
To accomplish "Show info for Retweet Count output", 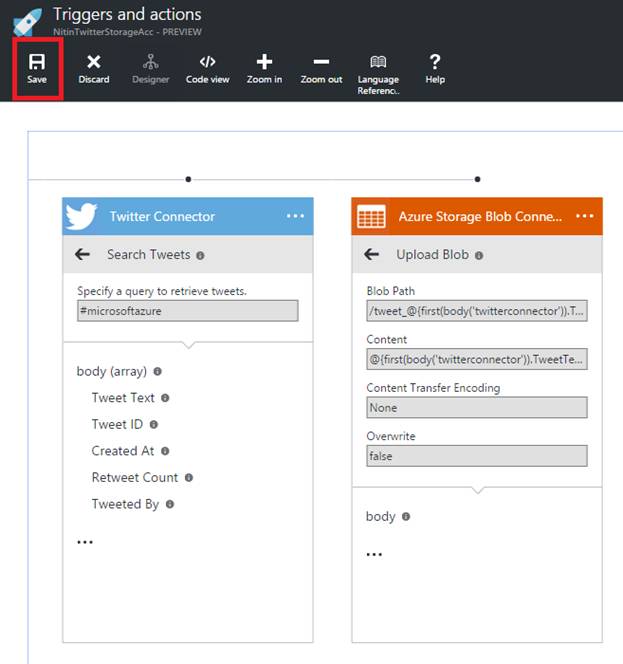I will click(189, 478).
